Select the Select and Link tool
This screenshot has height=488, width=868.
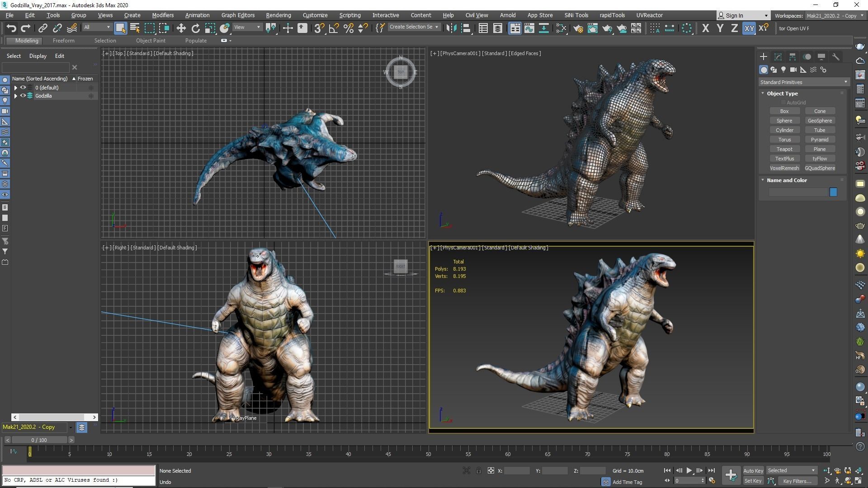pos(42,28)
